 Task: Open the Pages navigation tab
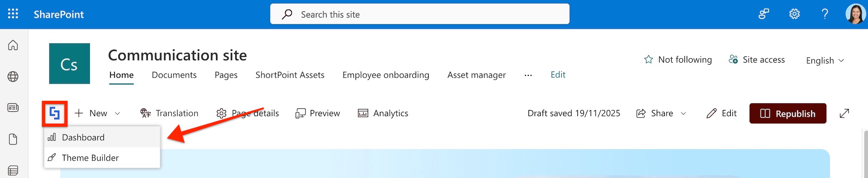(x=226, y=75)
